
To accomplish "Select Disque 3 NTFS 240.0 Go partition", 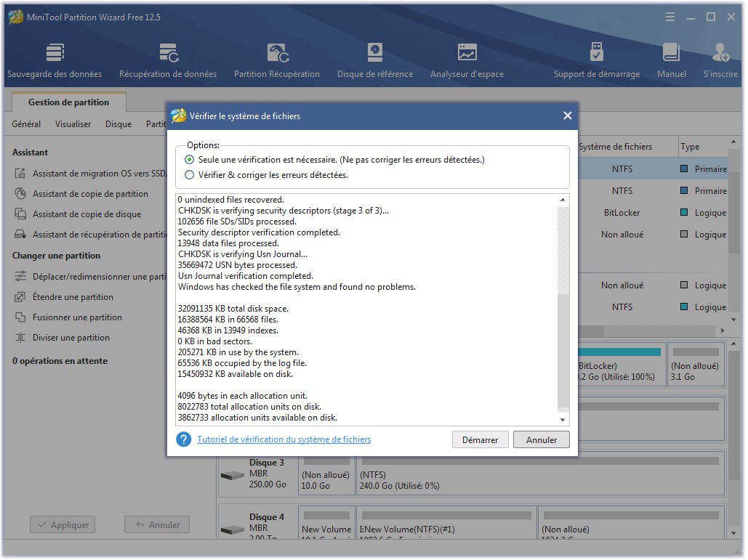I will click(541, 475).
